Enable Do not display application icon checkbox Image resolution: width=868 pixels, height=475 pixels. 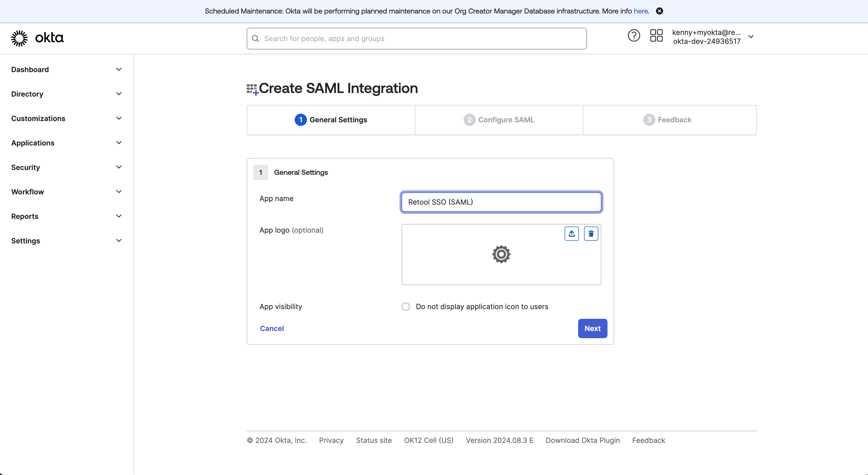point(406,307)
